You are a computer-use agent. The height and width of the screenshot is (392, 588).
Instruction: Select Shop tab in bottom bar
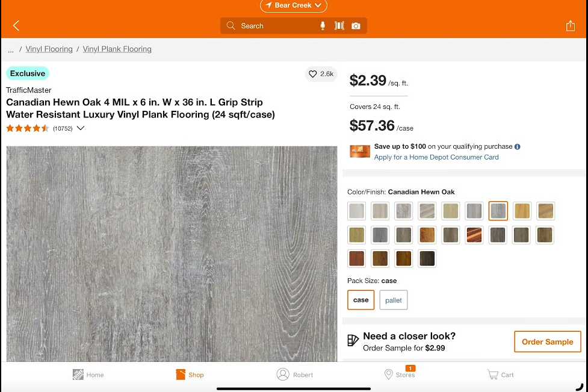pos(190,375)
